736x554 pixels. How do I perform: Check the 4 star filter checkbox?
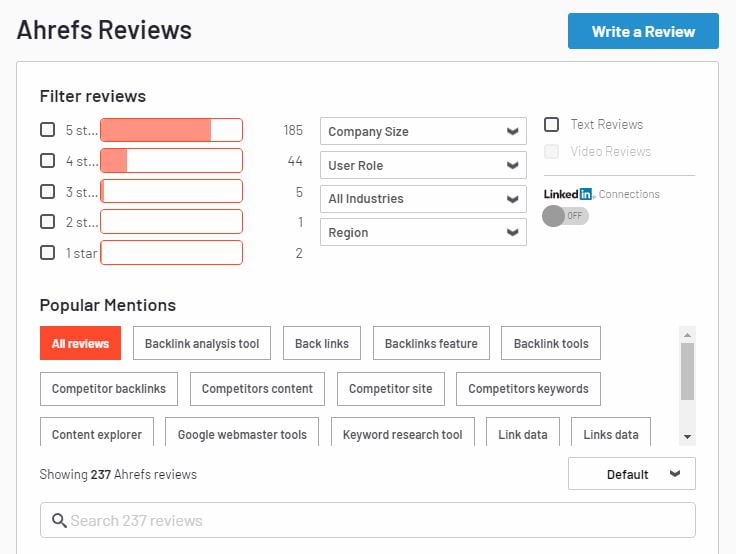[x=47, y=161]
